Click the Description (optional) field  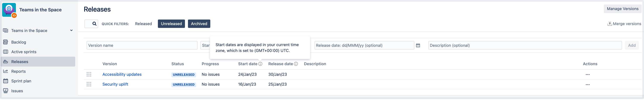(x=525, y=45)
